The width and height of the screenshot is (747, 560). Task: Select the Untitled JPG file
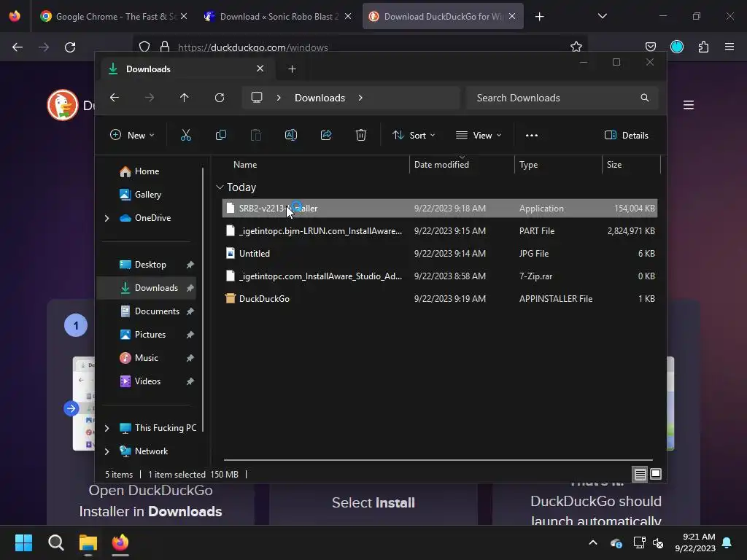(440, 254)
